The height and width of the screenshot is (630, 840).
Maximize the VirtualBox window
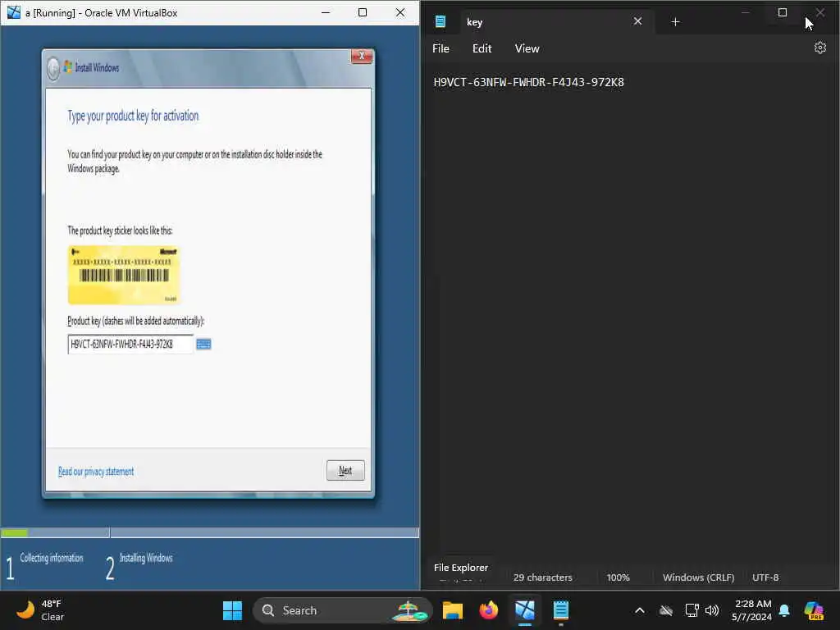[362, 12]
